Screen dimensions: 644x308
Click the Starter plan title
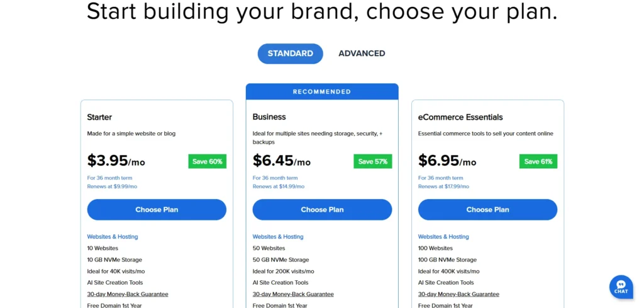(100, 117)
